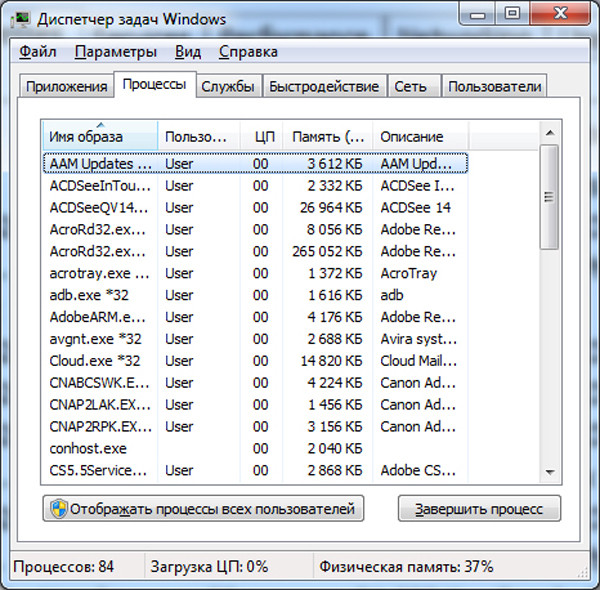This screenshot has height=590, width=600.
Task: Switch to the Службы tab
Action: pyautogui.click(x=229, y=86)
